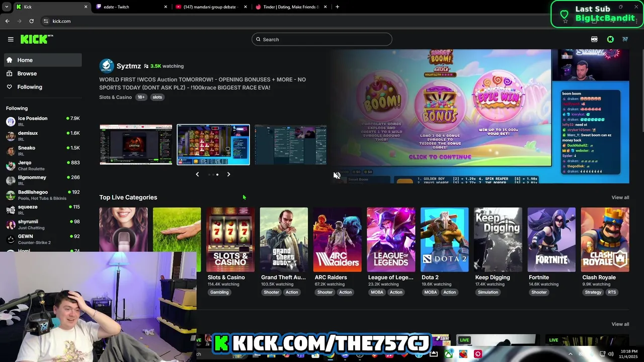Open Badlilshegoo's channel avatar
The image size is (644, 362).
11,195
